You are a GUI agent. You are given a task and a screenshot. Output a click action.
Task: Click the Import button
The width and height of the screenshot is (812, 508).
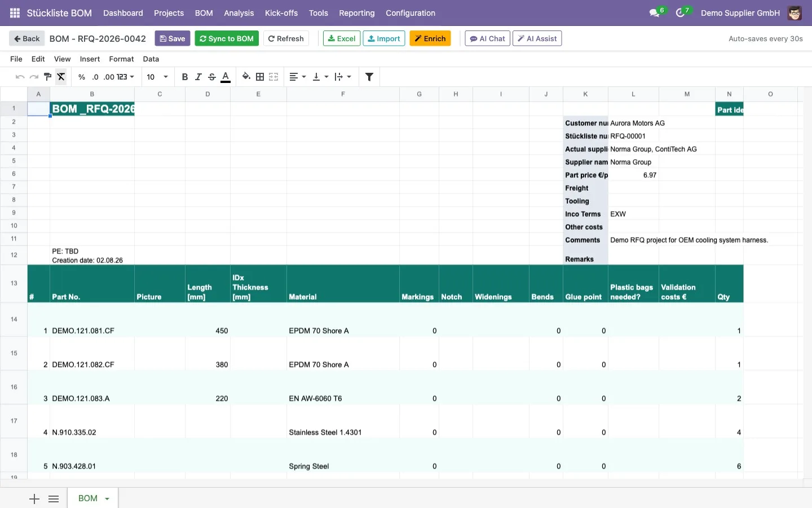[x=384, y=38]
